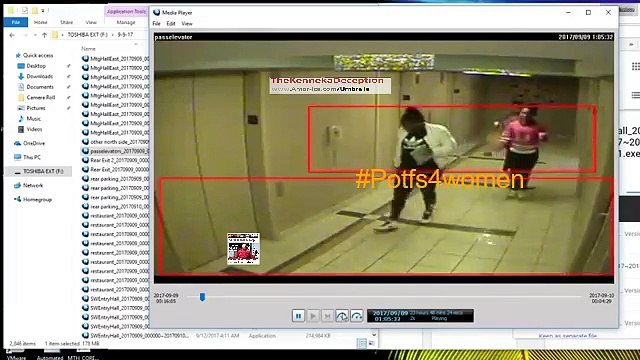Click the play button in Media Player

[313, 316]
